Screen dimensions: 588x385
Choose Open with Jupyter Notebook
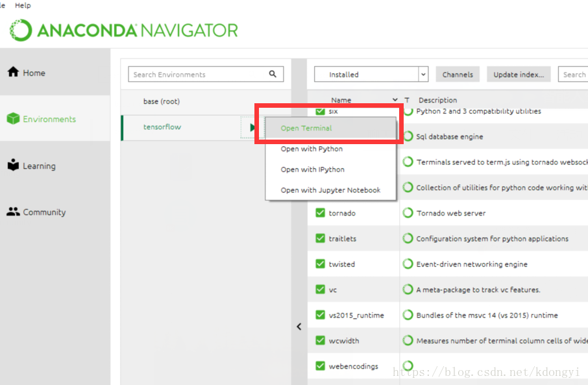point(330,190)
